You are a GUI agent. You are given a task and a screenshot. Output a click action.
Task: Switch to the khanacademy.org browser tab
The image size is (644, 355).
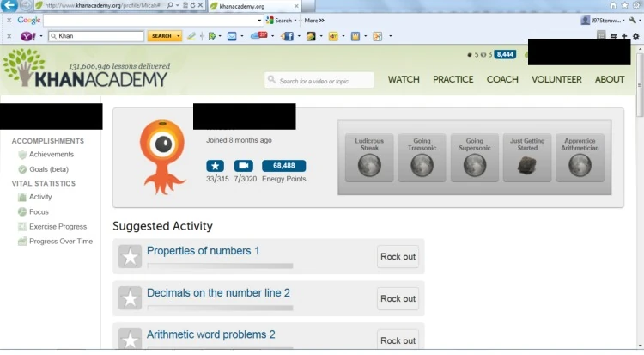[x=255, y=6]
